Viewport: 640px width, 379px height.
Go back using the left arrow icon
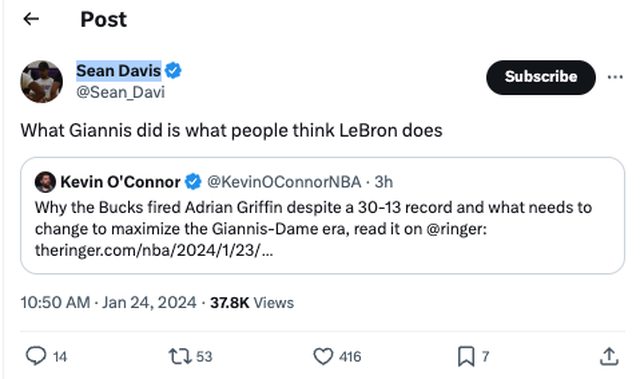(x=31, y=19)
